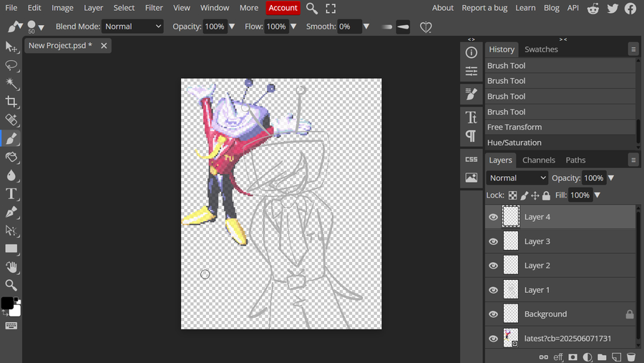This screenshot has width=644, height=363.
Task: Select the Type tool
Action: (x=11, y=193)
